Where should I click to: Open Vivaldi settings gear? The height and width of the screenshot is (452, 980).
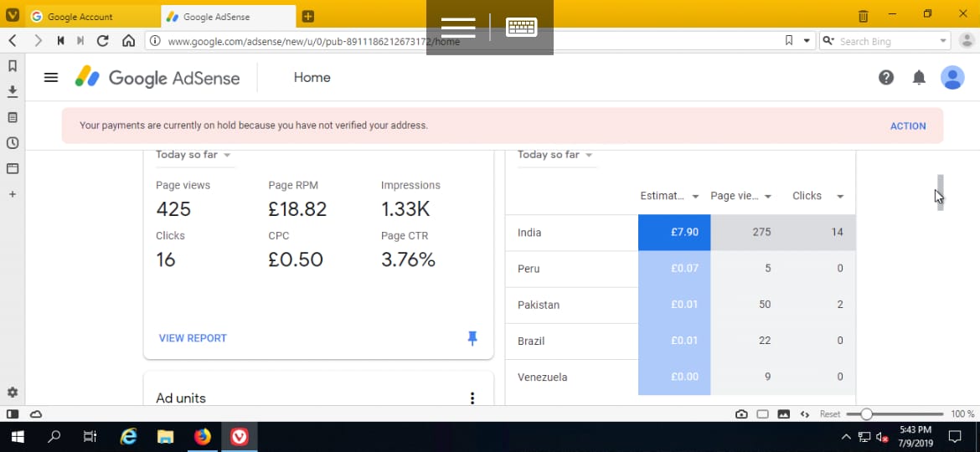pyautogui.click(x=12, y=393)
